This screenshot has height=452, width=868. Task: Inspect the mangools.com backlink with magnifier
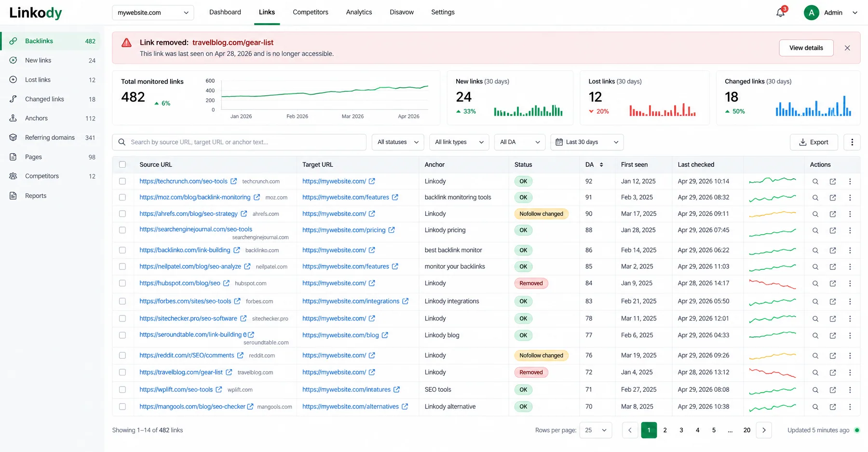coord(815,407)
